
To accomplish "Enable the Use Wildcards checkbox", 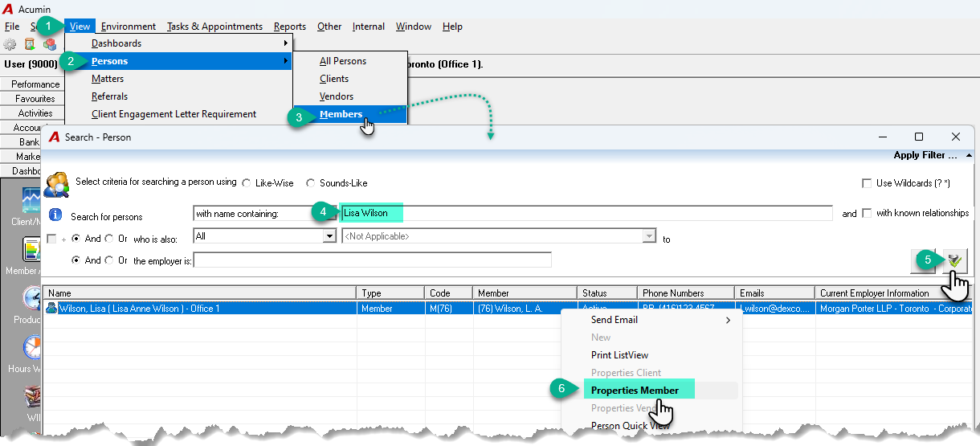I will pyautogui.click(x=867, y=183).
